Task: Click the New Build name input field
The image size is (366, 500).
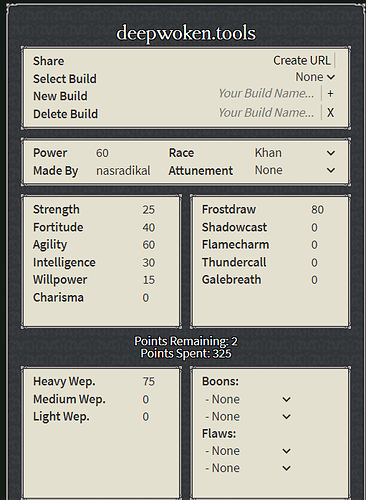Action: click(x=267, y=93)
